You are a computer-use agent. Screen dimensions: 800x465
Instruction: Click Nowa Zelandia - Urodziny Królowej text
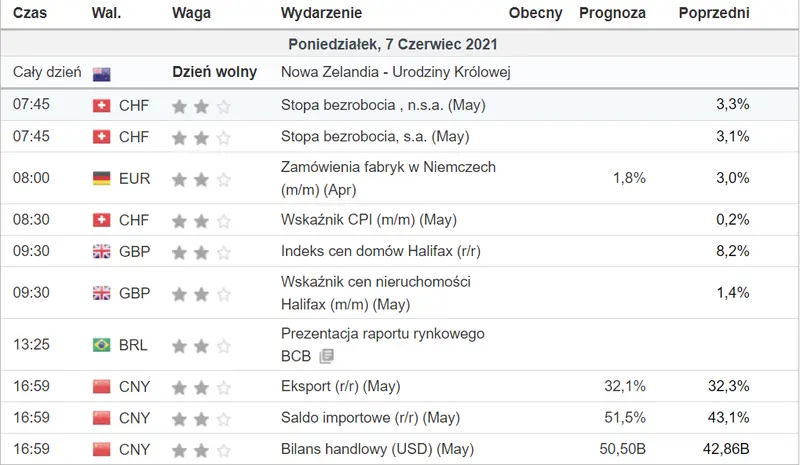pyautogui.click(x=396, y=72)
